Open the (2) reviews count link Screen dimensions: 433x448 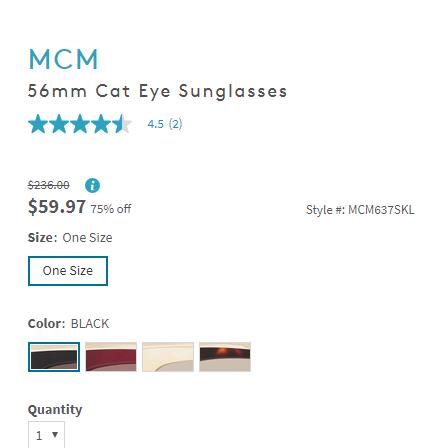175,124
